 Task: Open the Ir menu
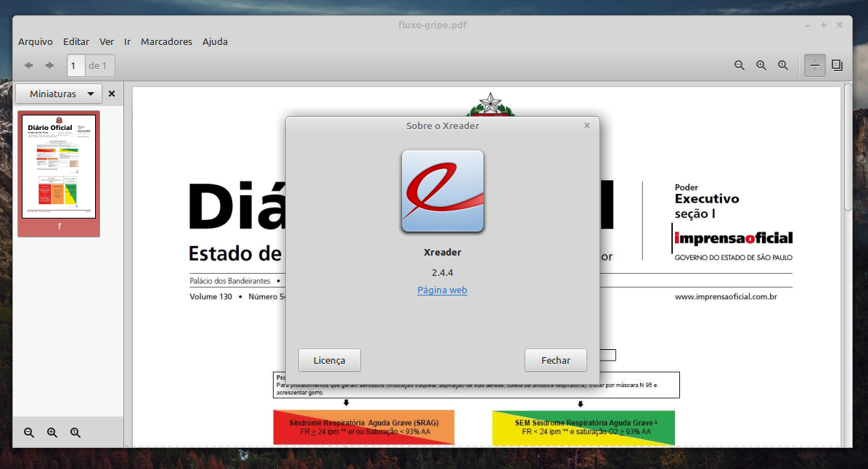tap(127, 41)
